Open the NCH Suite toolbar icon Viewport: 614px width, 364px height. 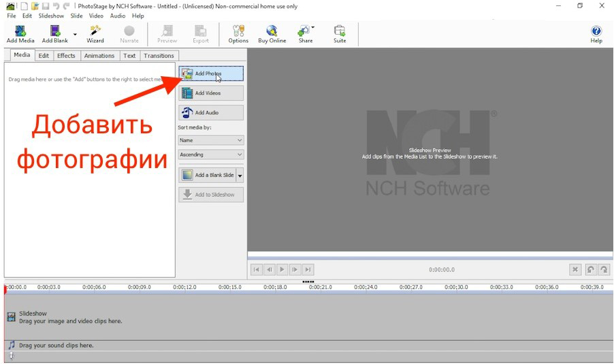click(x=340, y=33)
